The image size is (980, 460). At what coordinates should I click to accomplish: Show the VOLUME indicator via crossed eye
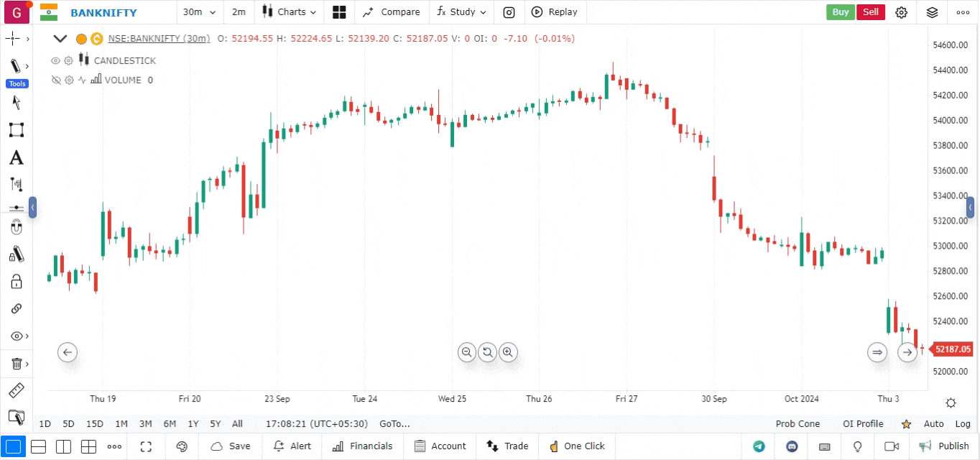(x=55, y=80)
